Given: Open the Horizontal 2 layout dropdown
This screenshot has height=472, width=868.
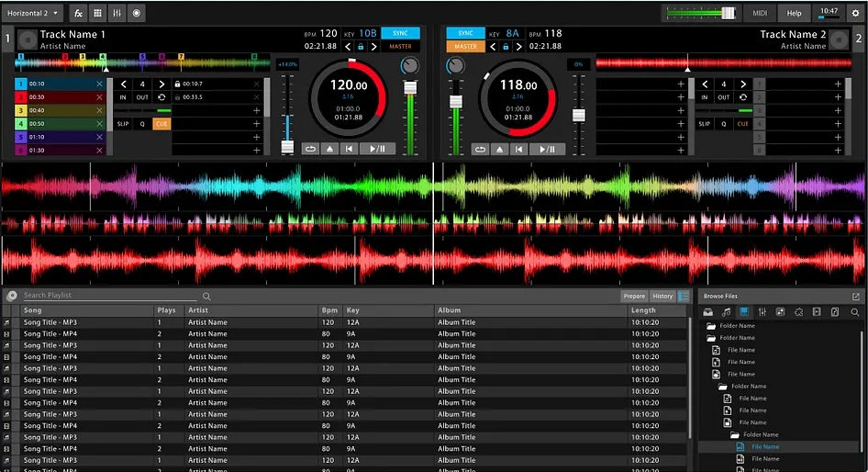Looking at the screenshot, I should [32, 13].
